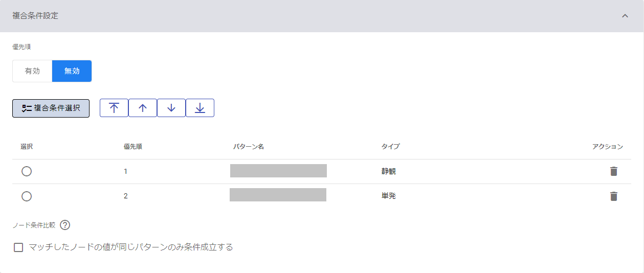
Task: Set 優先順 toggle to 無効
Action: coord(72,71)
